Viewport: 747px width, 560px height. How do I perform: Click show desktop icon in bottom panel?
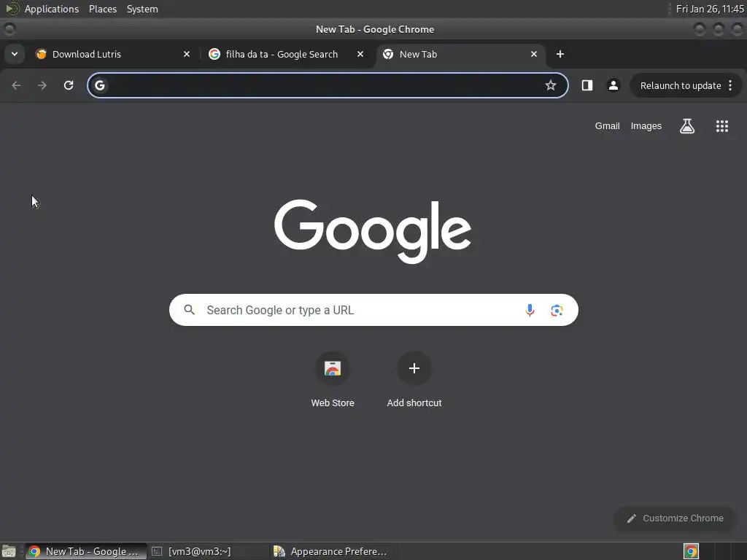[9, 551]
